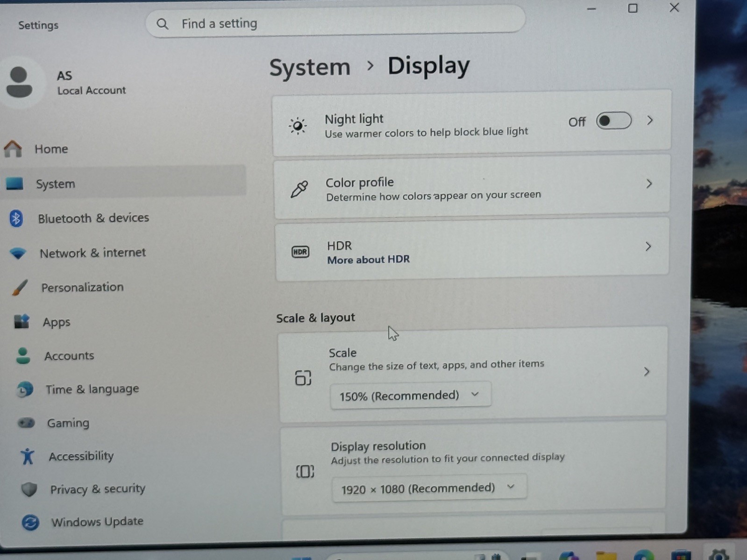The height and width of the screenshot is (560, 747).
Task: Open Network & internet section
Action: click(92, 253)
